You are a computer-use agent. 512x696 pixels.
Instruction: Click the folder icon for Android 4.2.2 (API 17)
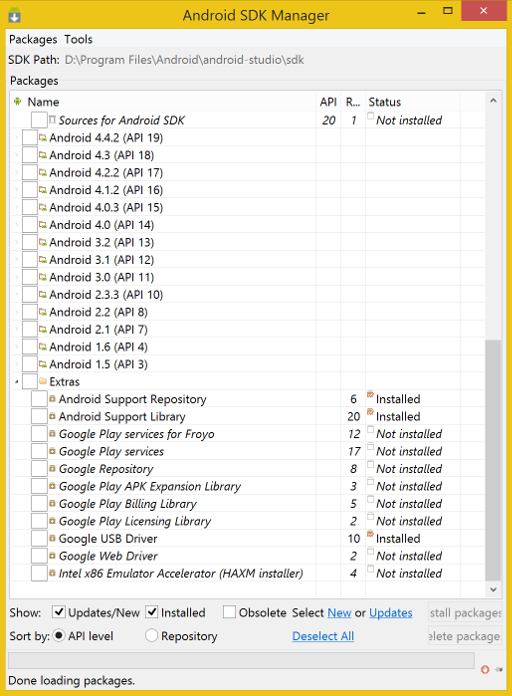point(43,172)
